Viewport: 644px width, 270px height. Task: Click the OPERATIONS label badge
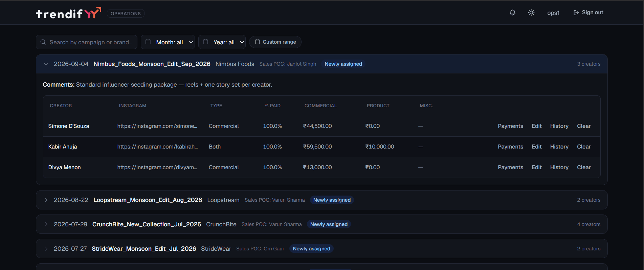pos(126,14)
